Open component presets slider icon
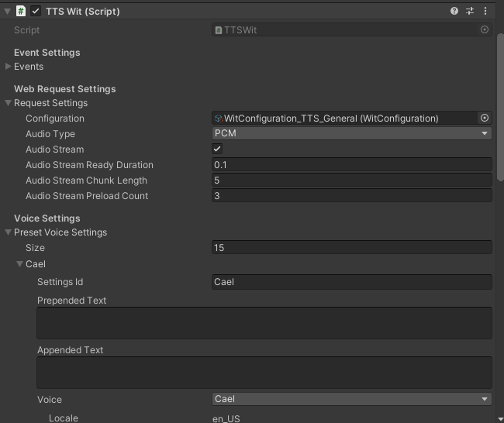504x423 pixels. (470, 12)
